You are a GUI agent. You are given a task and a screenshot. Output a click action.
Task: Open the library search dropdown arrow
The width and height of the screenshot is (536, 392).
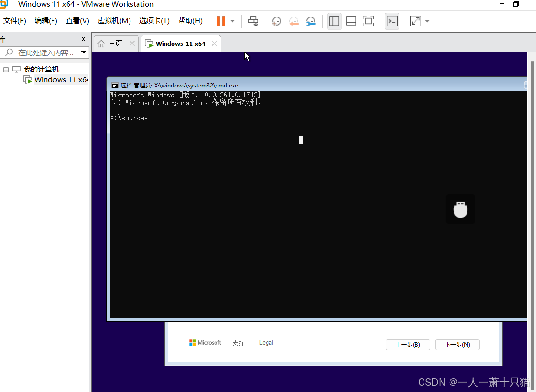coord(84,52)
